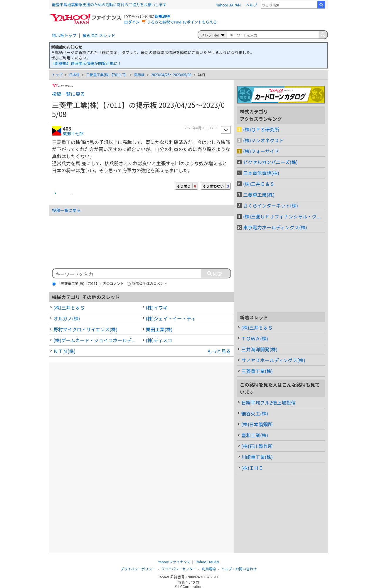Click the Yahoo! JAPAN link in top bar
Screen dimensions: 377x588
point(228,5)
